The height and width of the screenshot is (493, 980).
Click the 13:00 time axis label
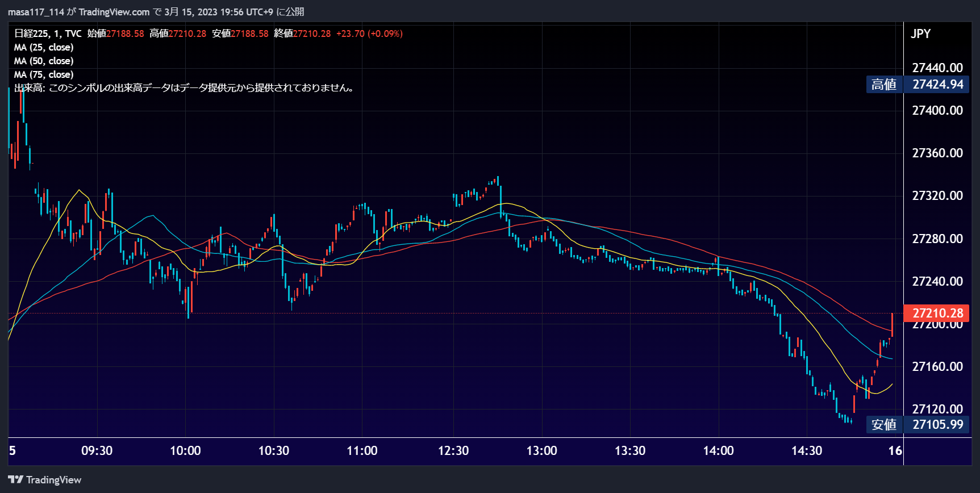coord(542,451)
